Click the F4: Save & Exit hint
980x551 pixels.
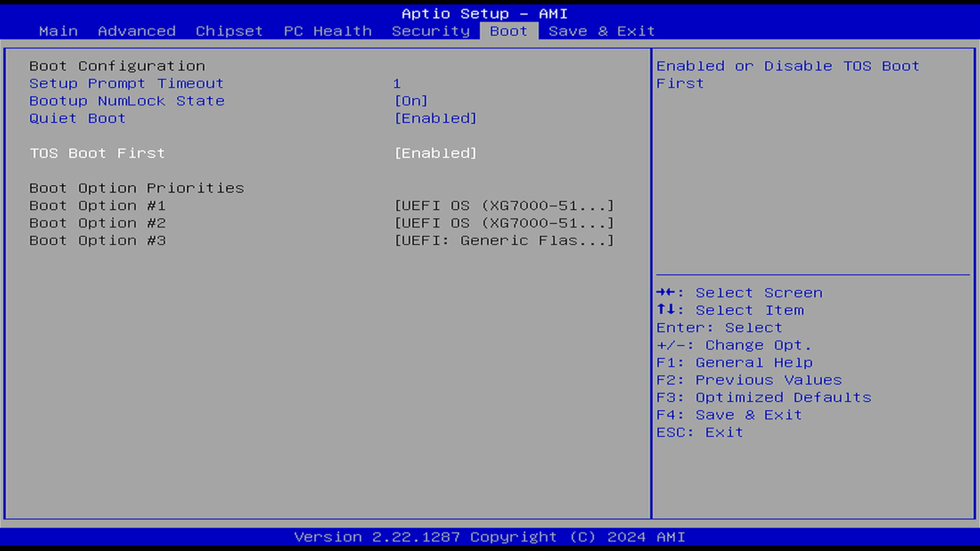(x=729, y=415)
